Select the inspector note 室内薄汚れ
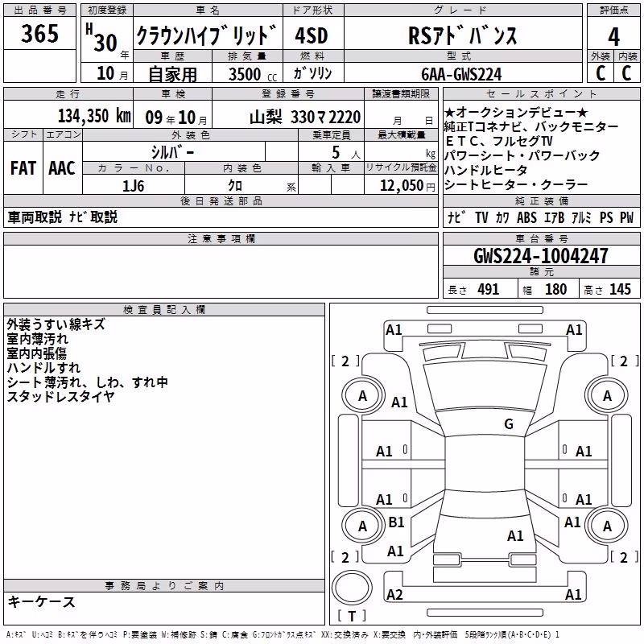Screen dimensions: 644x644 (37, 339)
